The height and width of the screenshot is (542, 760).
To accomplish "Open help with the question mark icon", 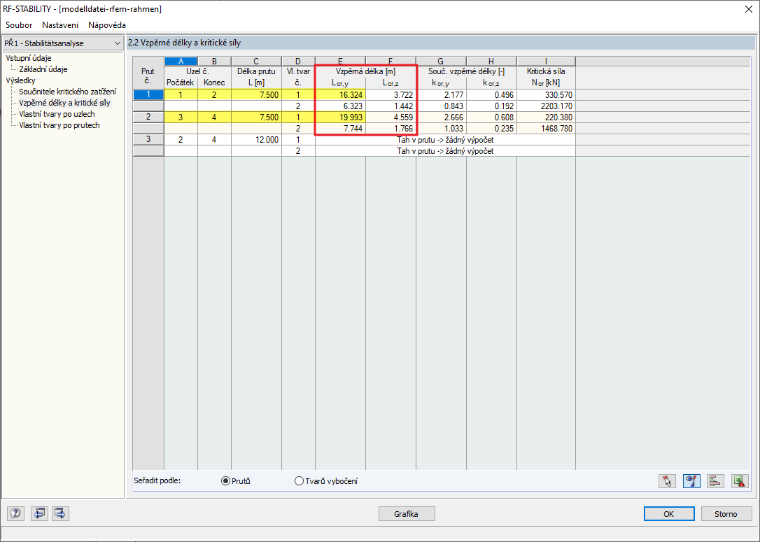I will pos(16,513).
